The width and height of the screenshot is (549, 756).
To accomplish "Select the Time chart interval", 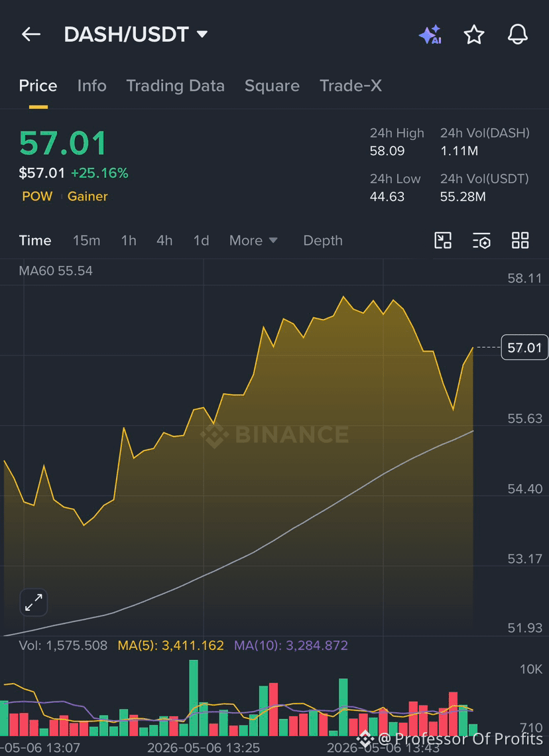I will click(35, 240).
